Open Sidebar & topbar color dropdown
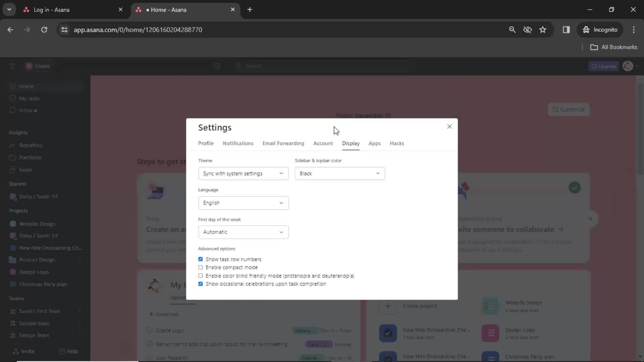 (339, 173)
